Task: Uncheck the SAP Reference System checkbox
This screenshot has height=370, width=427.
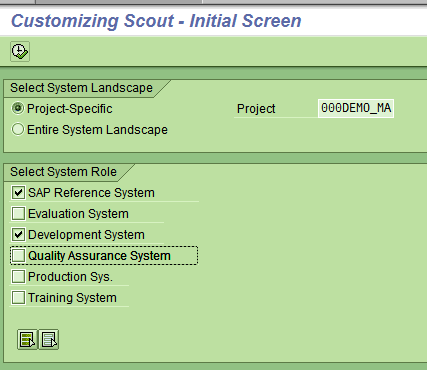Action: click(18, 193)
